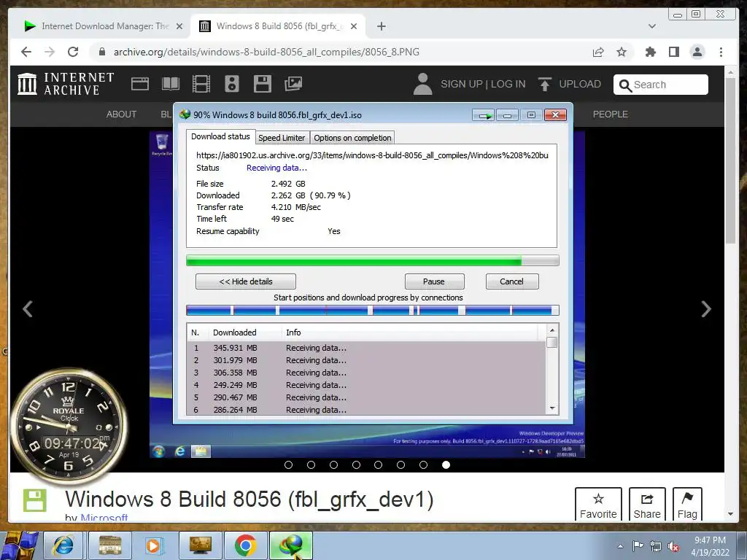Select Windows 8 Build 8056 browser tab

pos(279,26)
